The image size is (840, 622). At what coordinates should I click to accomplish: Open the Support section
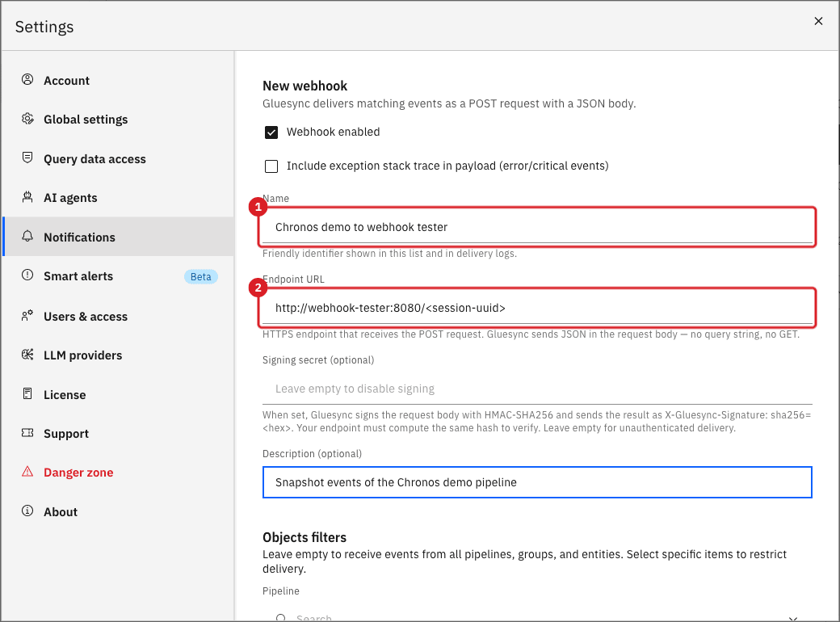click(x=119, y=434)
